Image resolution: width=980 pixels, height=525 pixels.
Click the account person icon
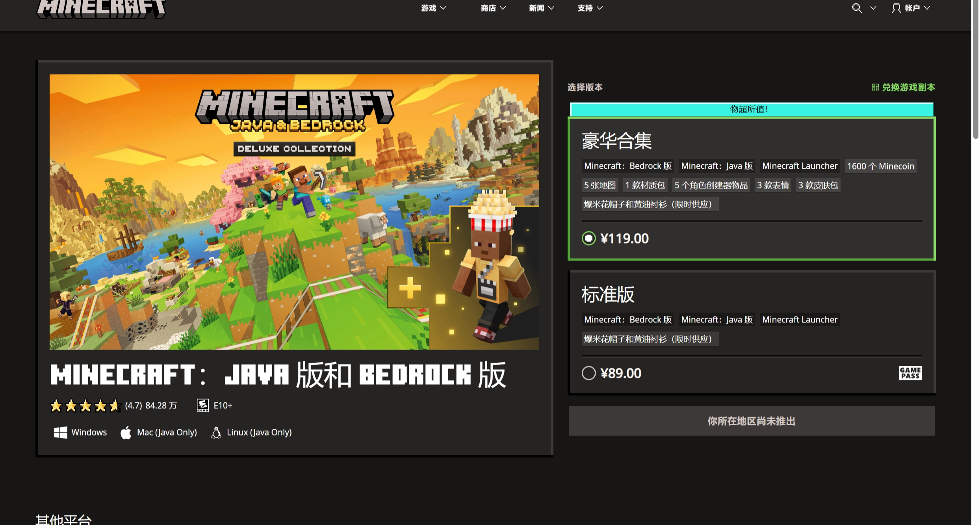pyautogui.click(x=896, y=8)
